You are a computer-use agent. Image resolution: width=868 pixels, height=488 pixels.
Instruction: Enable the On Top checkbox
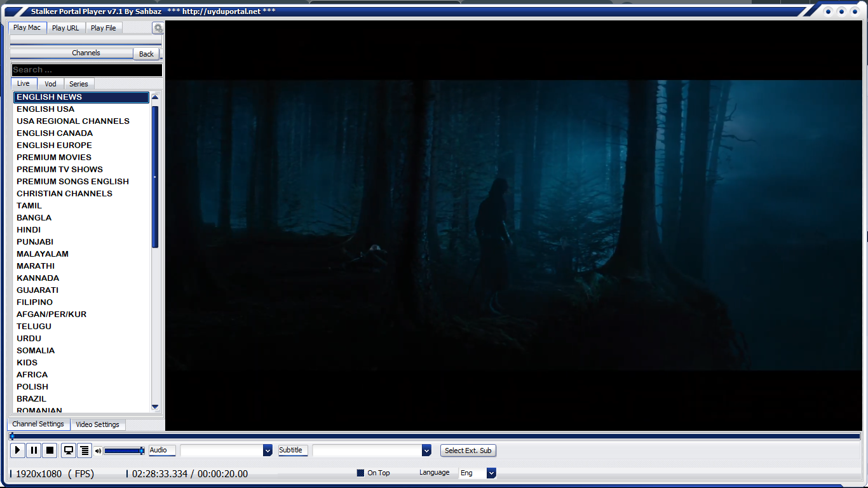[x=360, y=473]
